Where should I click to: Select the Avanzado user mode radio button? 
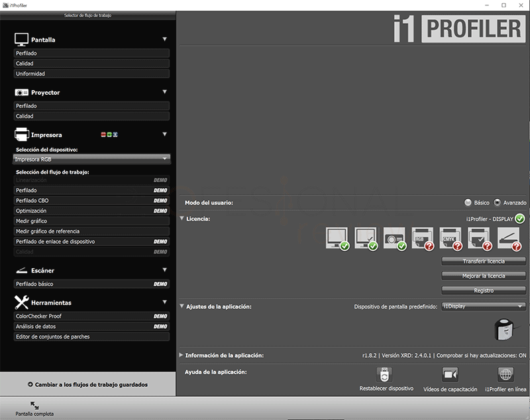pos(498,203)
